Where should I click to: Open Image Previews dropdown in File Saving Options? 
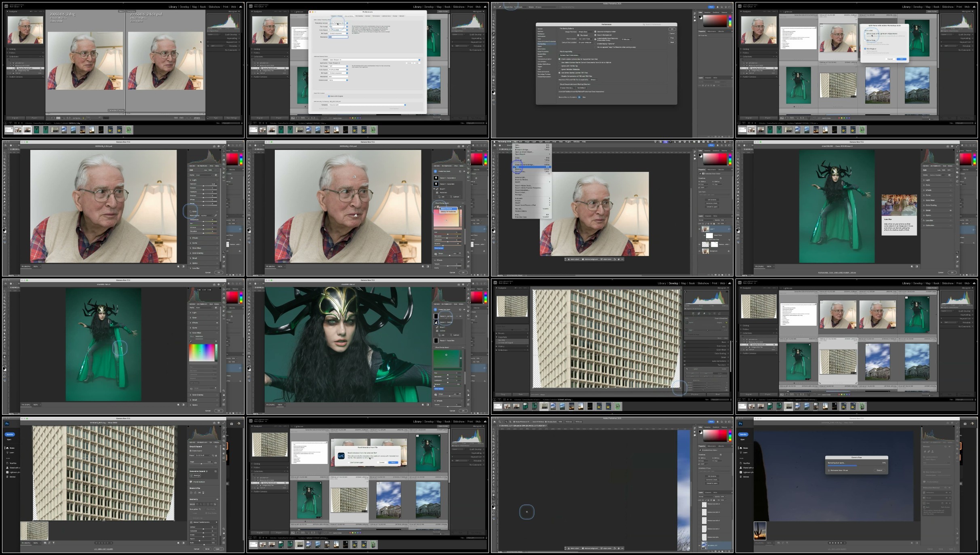click(585, 32)
